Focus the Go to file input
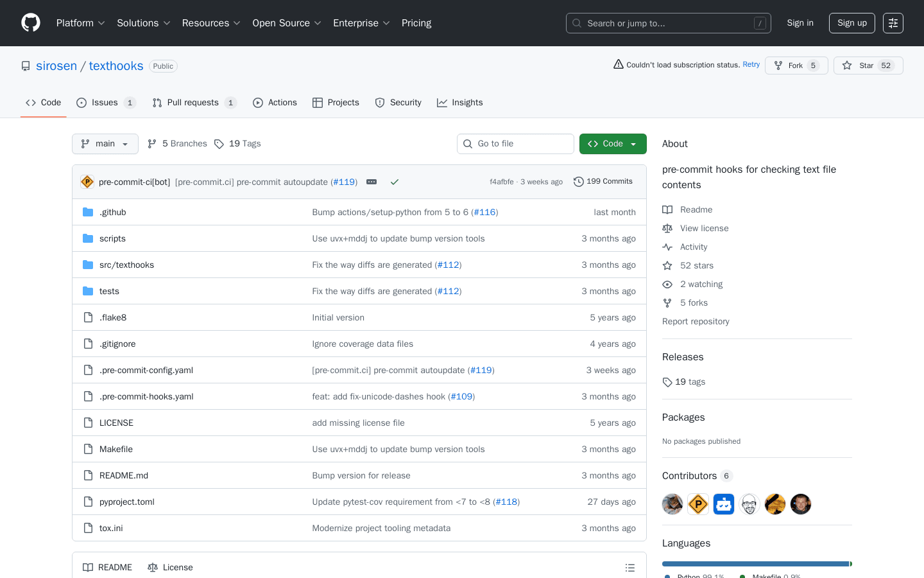Screen dimensions: 924x578 coord(515,144)
